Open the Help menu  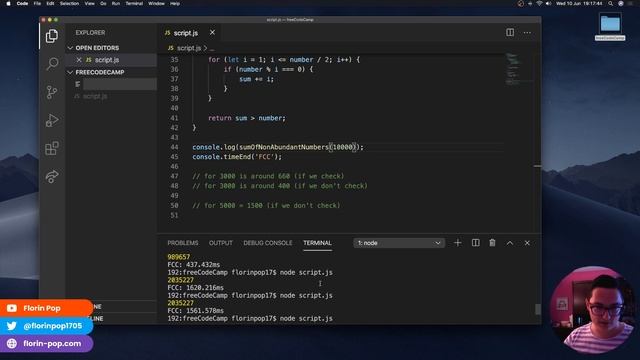pos(175,3)
